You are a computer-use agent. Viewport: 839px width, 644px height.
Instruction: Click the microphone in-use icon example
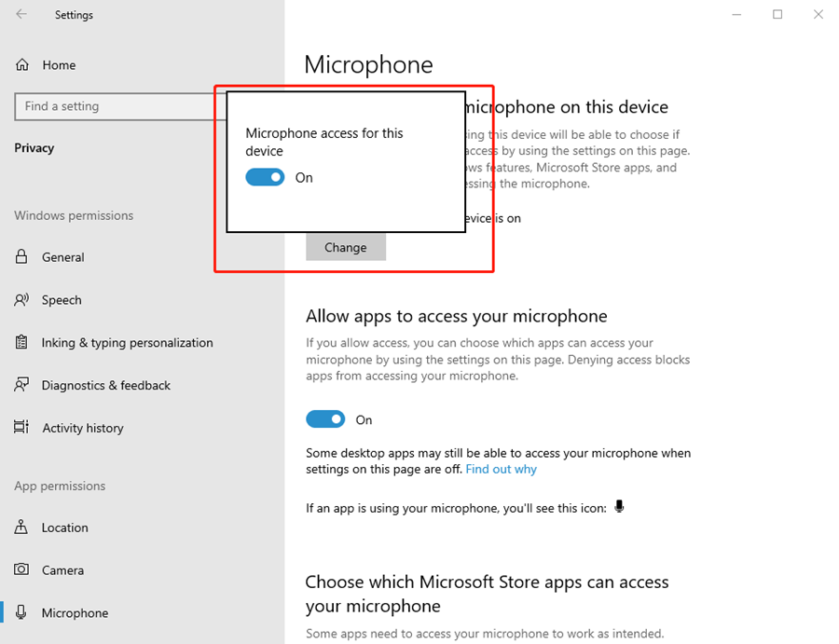click(619, 506)
